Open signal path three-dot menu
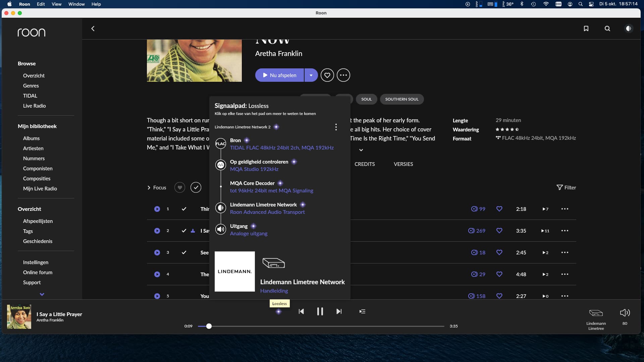The image size is (644, 362). pyautogui.click(x=336, y=127)
